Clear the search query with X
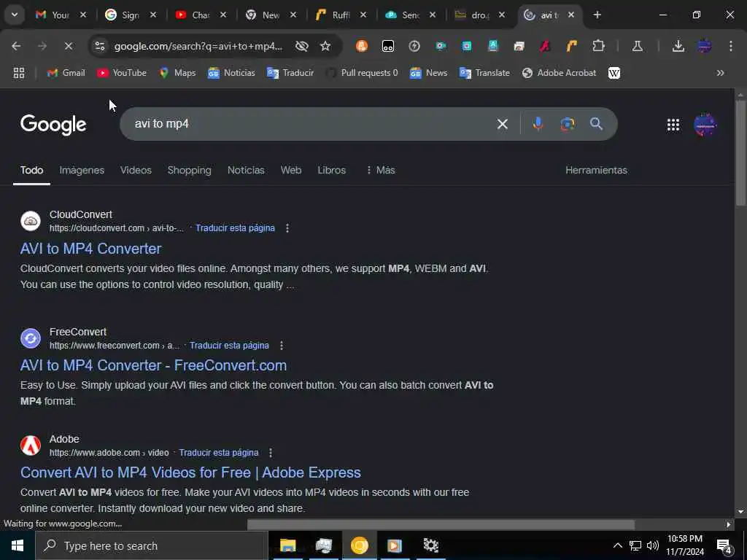The width and height of the screenshot is (747, 560). 502,124
